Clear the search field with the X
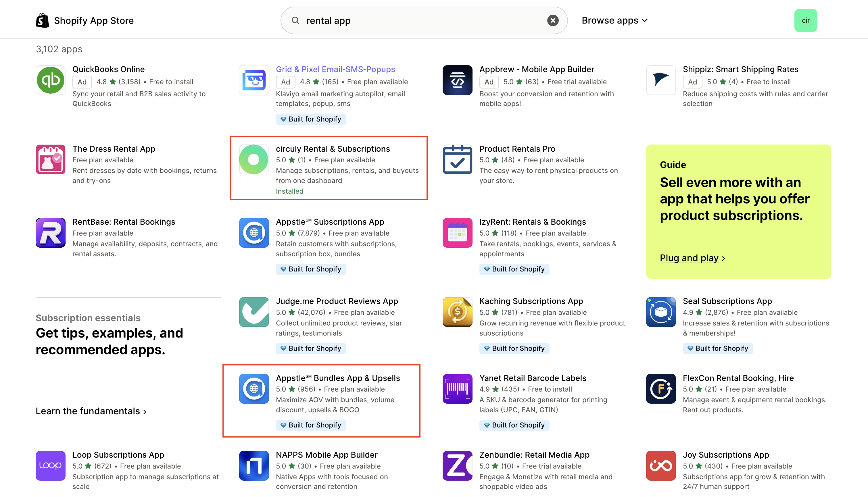 (552, 20)
